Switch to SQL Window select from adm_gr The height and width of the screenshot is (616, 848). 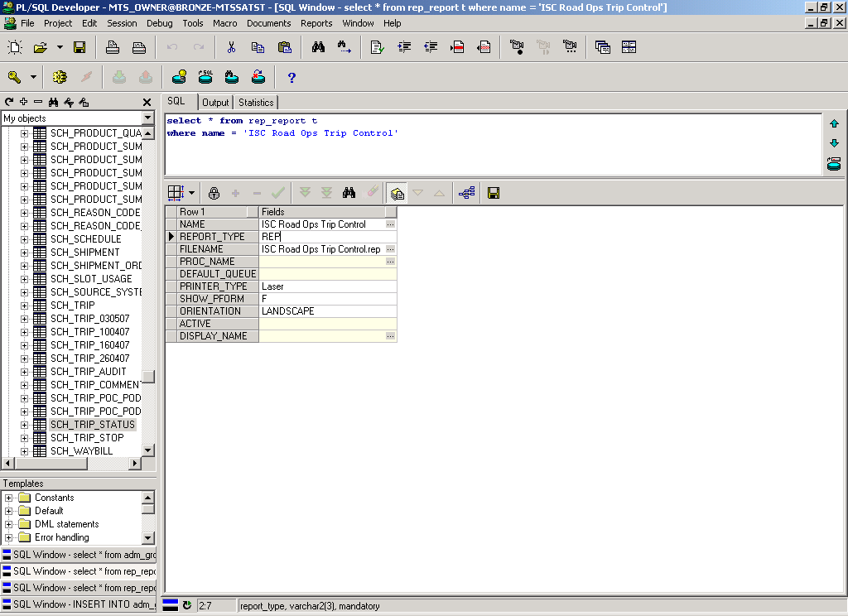pos(79,555)
